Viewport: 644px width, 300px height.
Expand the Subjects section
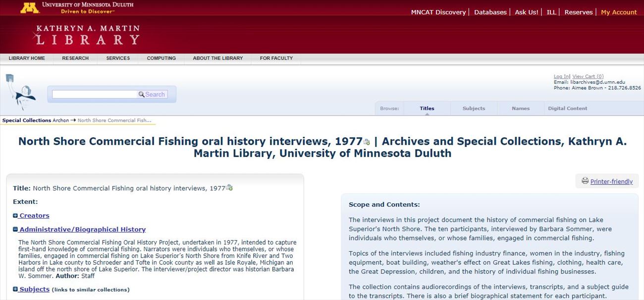point(31,289)
